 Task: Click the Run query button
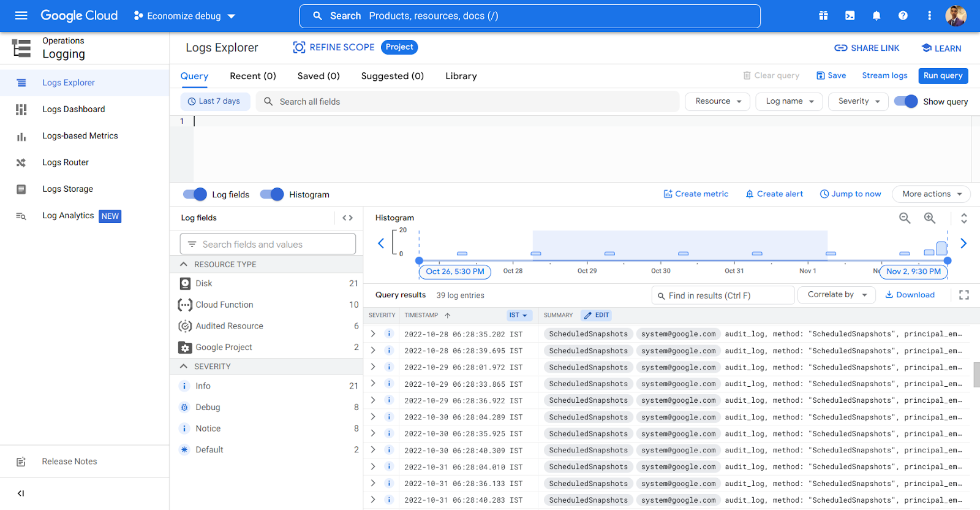(x=943, y=75)
